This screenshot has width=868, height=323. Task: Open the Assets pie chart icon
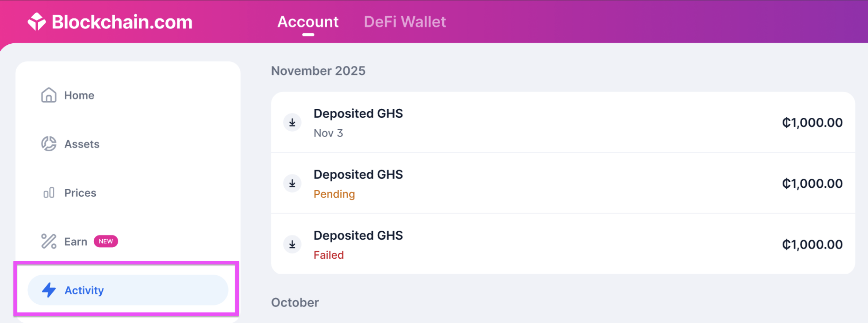[x=49, y=144]
